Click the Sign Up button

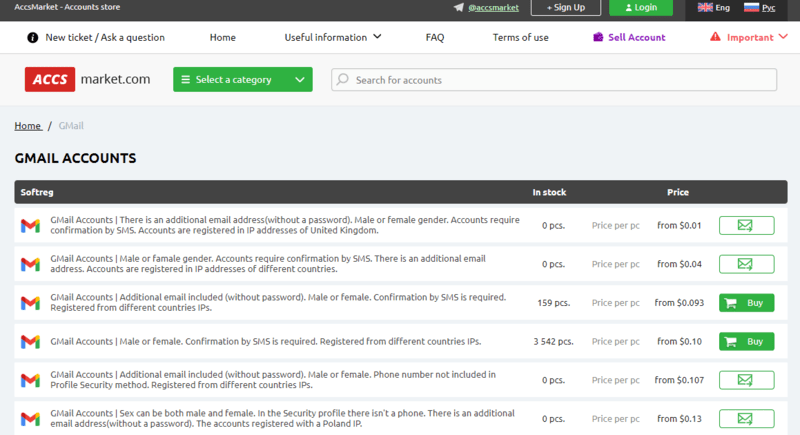click(566, 8)
